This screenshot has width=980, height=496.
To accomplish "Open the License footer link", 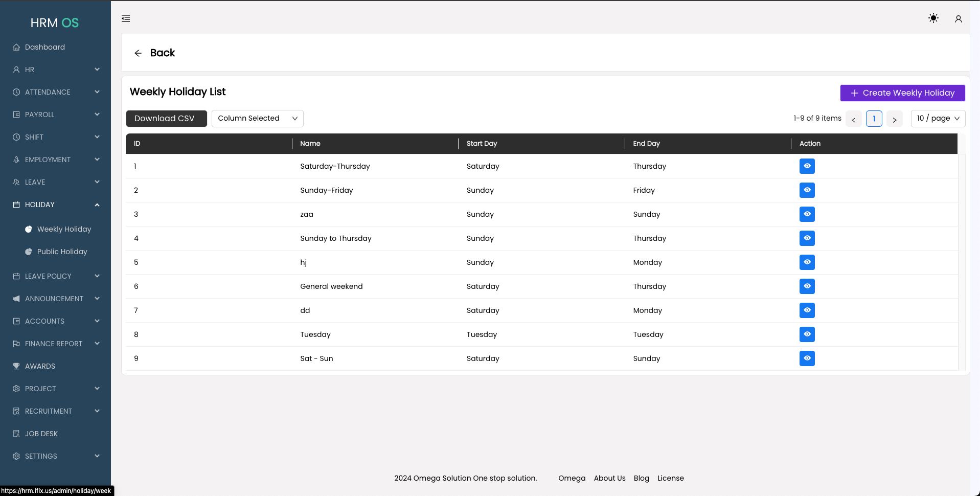I will [670, 478].
